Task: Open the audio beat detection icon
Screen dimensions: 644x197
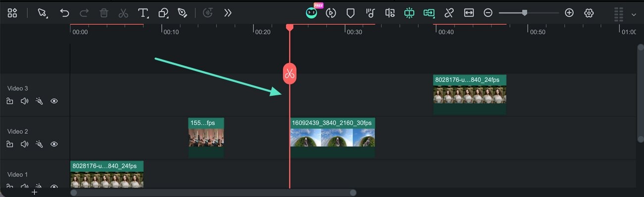Action: coord(370,13)
